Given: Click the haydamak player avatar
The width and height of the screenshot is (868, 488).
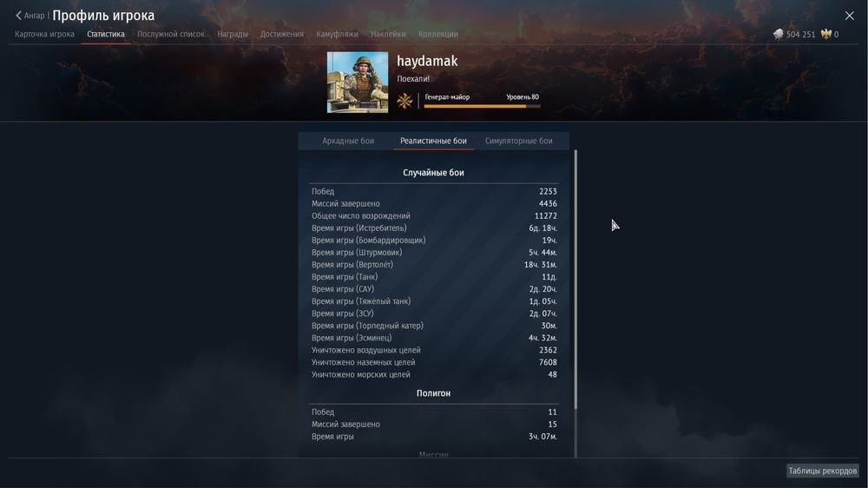Looking at the screenshot, I should pyautogui.click(x=358, y=82).
